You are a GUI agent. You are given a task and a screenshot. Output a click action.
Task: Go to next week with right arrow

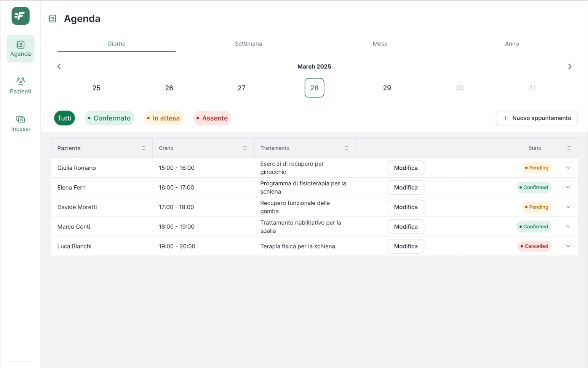pyautogui.click(x=570, y=66)
